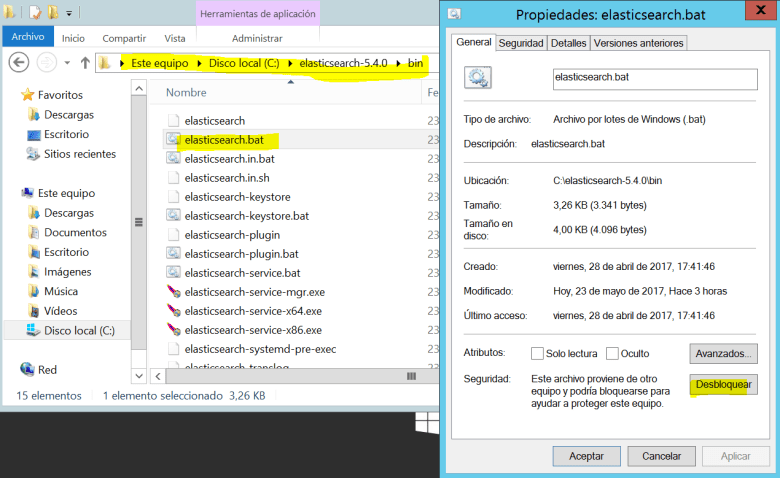
Task: Expand breadcrumb arrow after elasticsearch-5.4.0
Action: click(x=400, y=64)
